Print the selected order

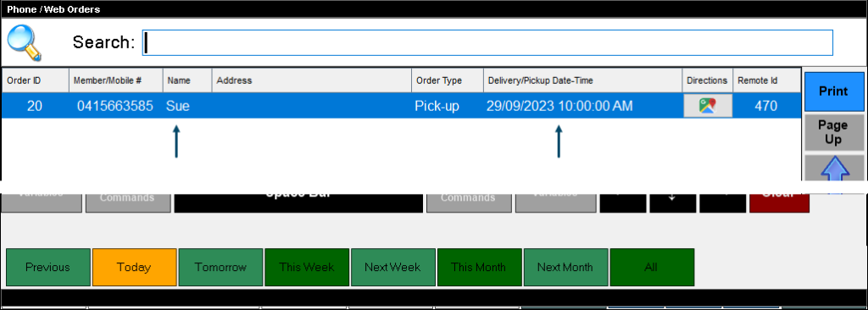834,91
